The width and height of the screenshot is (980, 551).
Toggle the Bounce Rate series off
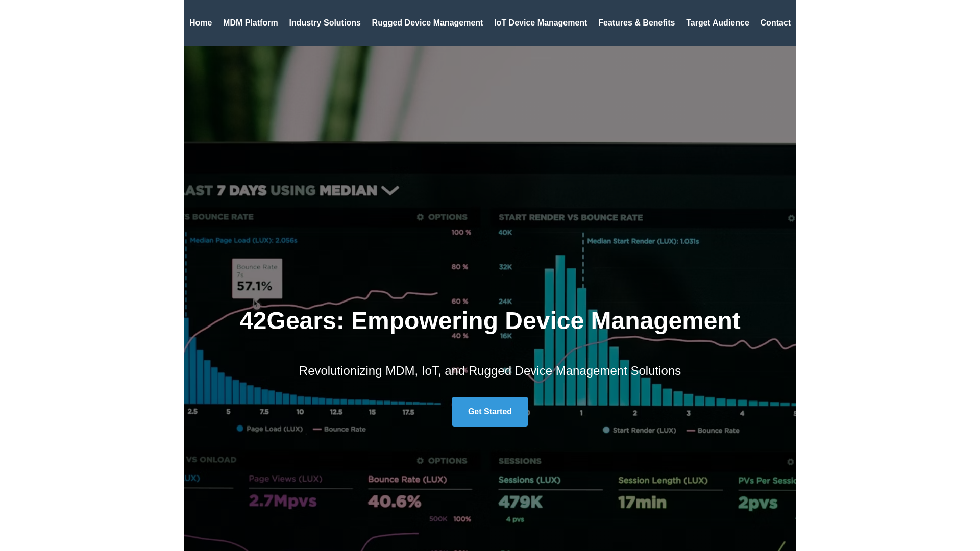click(345, 429)
